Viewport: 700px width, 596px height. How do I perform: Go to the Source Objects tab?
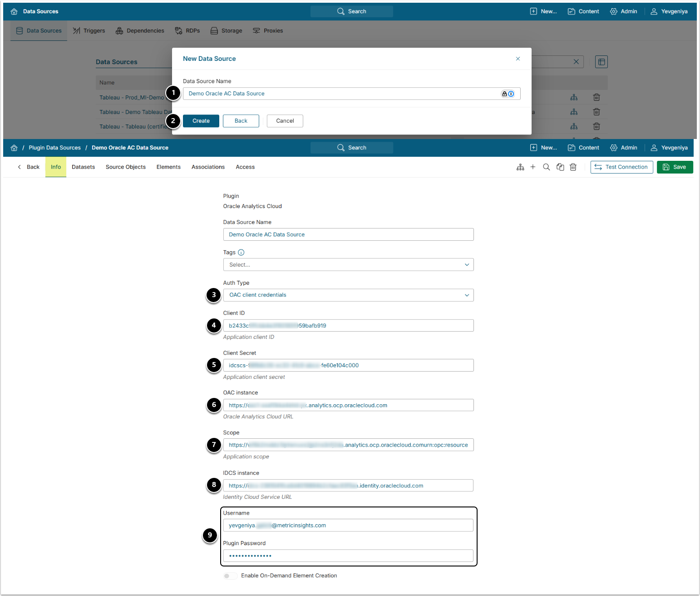coord(126,167)
